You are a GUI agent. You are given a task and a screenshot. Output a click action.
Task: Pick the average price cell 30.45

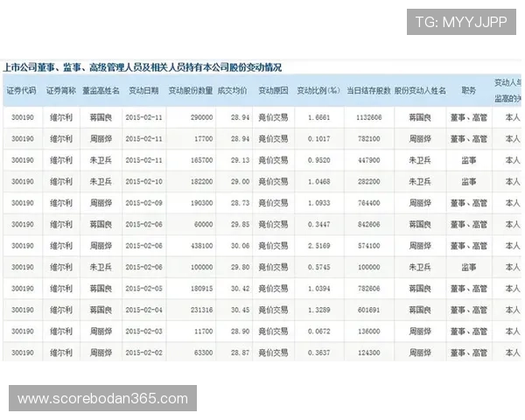240,310
